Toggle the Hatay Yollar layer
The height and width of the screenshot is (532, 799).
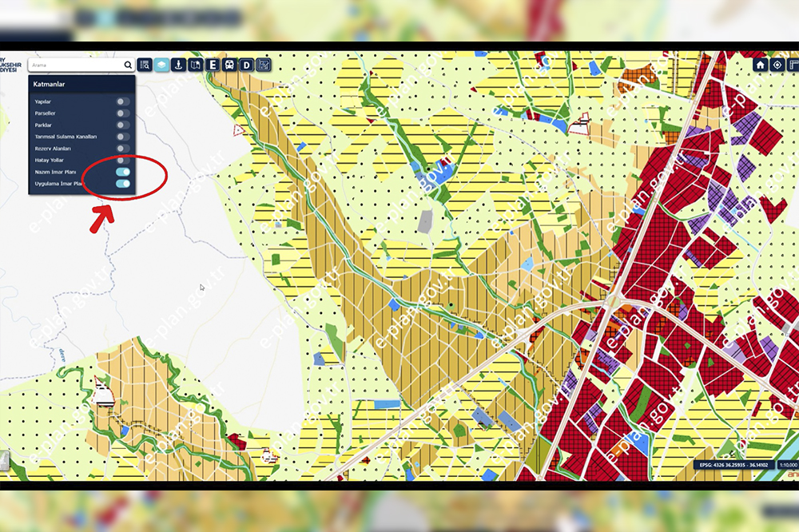coord(122,161)
